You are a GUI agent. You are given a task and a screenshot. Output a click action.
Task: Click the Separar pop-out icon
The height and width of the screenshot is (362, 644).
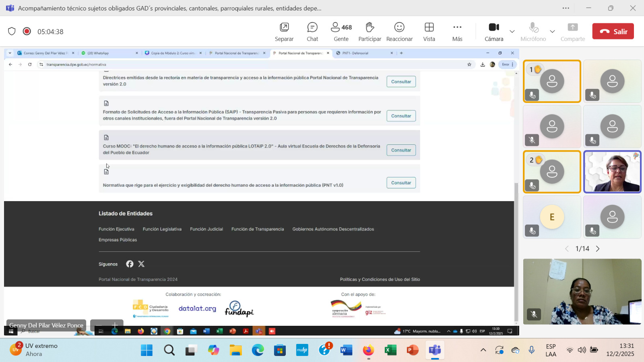[x=284, y=31]
